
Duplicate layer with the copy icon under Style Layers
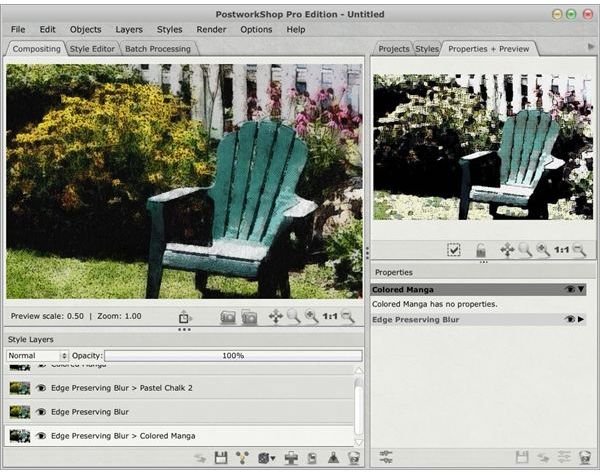[x=312, y=458]
